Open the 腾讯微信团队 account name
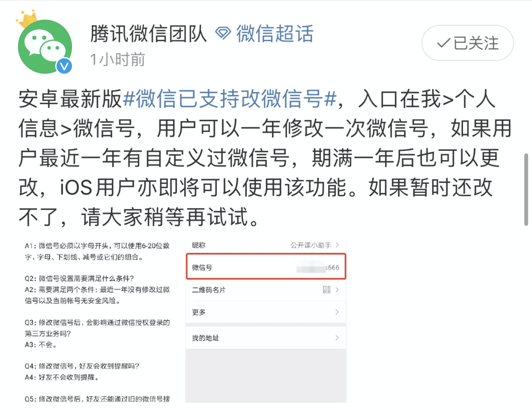Viewport: 532px width, 419px height. pyautogui.click(x=148, y=34)
